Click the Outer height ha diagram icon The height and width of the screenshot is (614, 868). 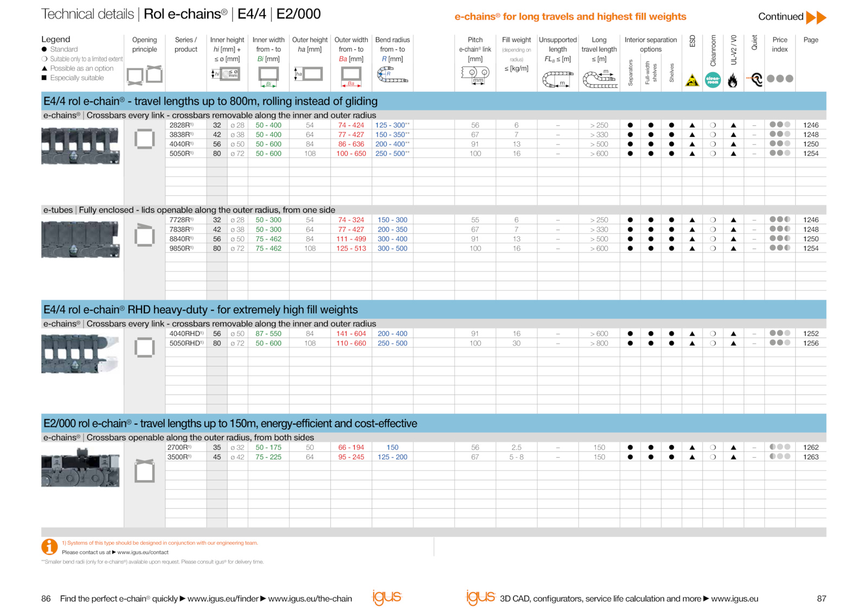pyautogui.click(x=309, y=74)
